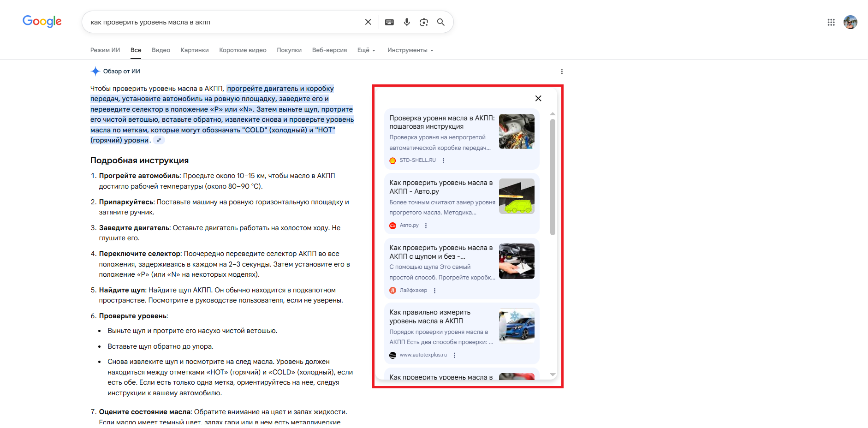Click the magnifier search button
This screenshot has width=868, height=428.
pos(441,22)
